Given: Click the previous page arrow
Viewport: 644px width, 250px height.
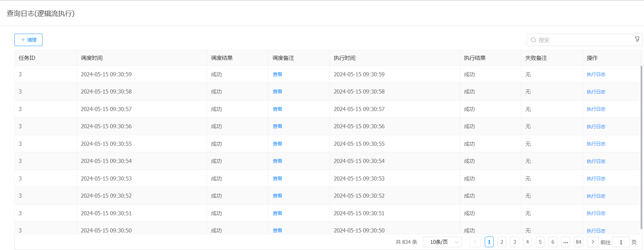Looking at the screenshot, I should tap(475, 242).
